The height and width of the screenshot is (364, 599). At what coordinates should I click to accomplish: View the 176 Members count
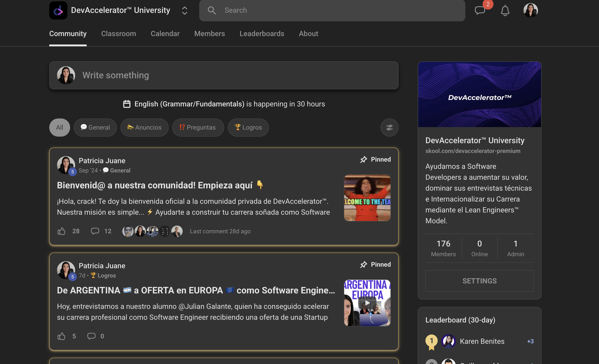pos(443,248)
